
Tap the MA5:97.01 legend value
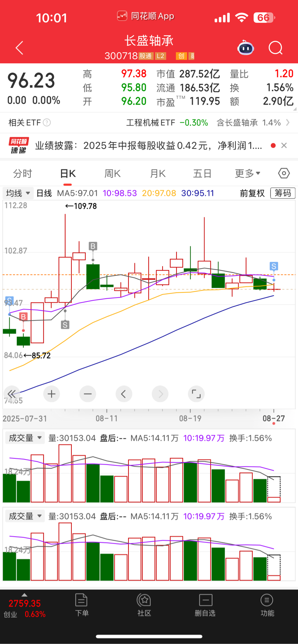coord(77,193)
